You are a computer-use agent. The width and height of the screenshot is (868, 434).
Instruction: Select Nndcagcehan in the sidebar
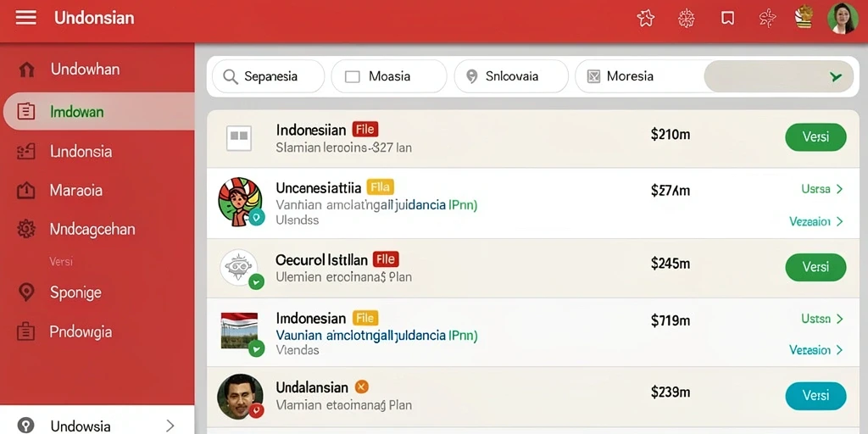coord(92,229)
